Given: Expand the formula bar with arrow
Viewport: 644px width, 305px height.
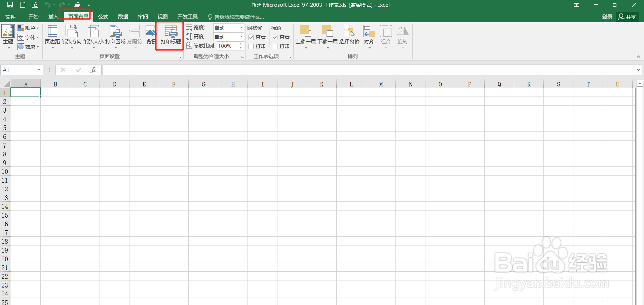Looking at the screenshot, I should coord(638,70).
